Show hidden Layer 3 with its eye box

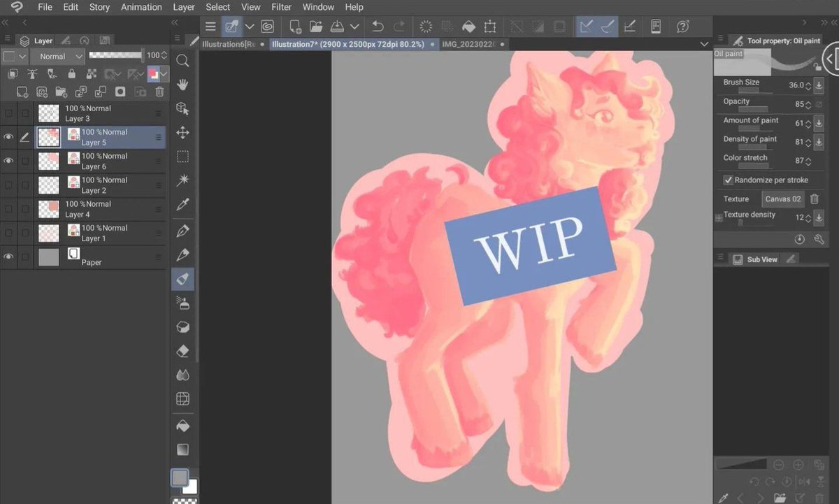(x=8, y=113)
